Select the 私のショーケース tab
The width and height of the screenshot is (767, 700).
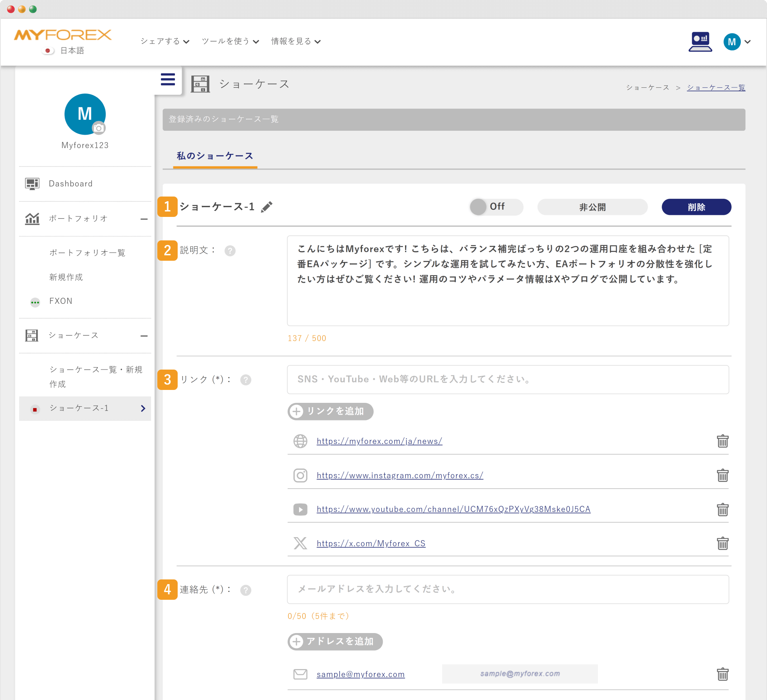pyautogui.click(x=215, y=156)
